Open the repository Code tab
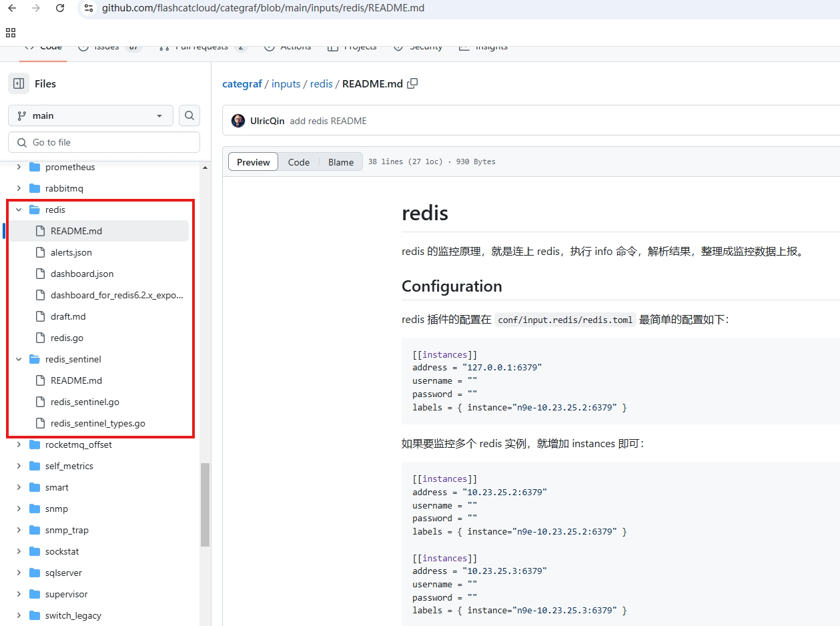Image resolution: width=840 pixels, height=626 pixels. click(43, 47)
